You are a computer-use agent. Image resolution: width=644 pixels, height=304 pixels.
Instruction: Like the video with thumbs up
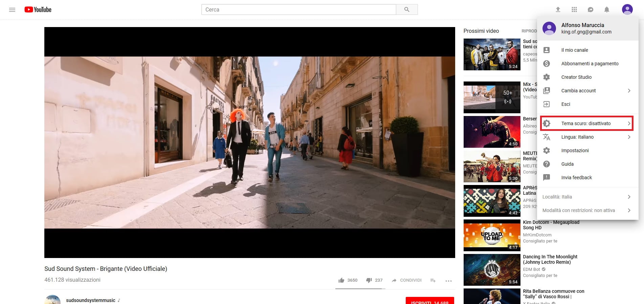341,280
